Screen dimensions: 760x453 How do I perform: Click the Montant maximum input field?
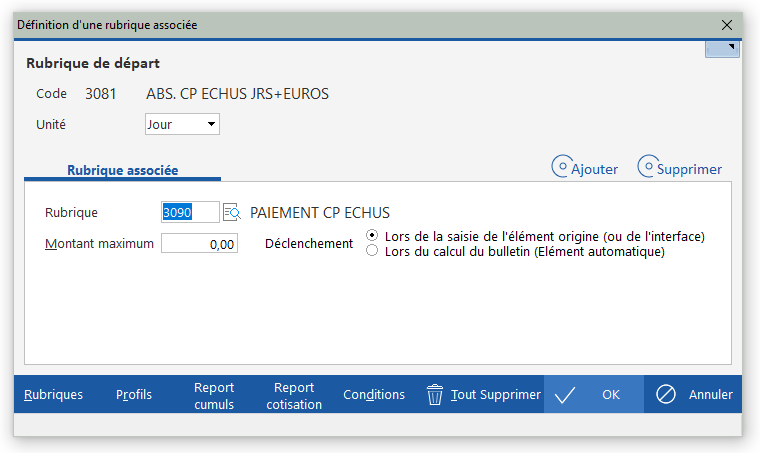click(199, 244)
